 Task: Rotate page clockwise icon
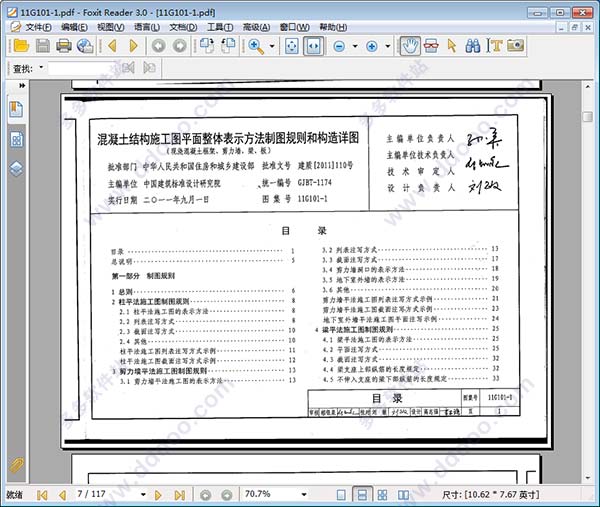pyautogui.click(x=228, y=46)
